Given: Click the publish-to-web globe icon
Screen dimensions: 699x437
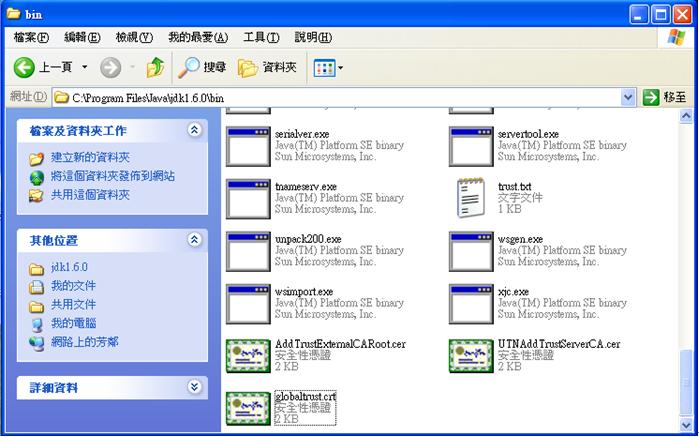Looking at the screenshot, I should point(37,177).
